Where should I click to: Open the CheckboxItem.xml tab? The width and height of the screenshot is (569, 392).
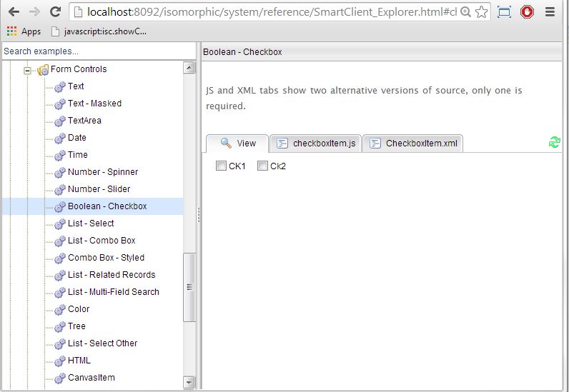[x=413, y=144]
